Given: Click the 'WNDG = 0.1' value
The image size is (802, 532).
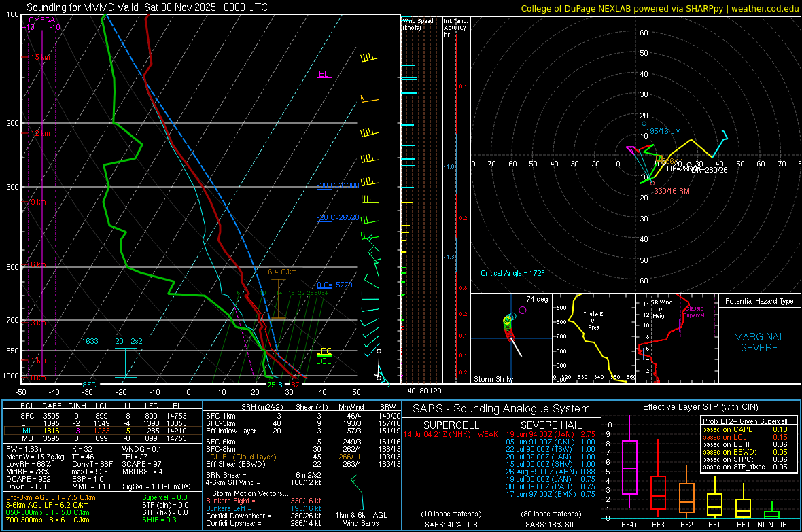Looking at the screenshot, I should coord(141,449).
